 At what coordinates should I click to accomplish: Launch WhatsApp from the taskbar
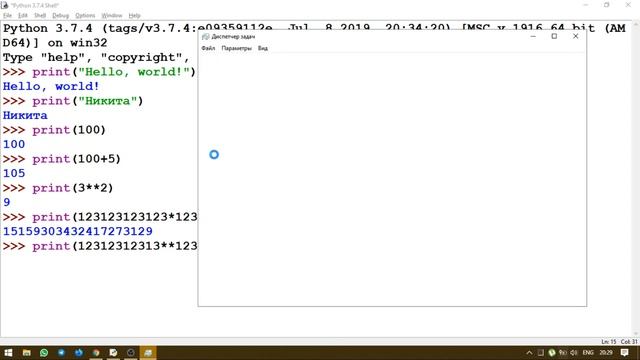(x=44, y=353)
